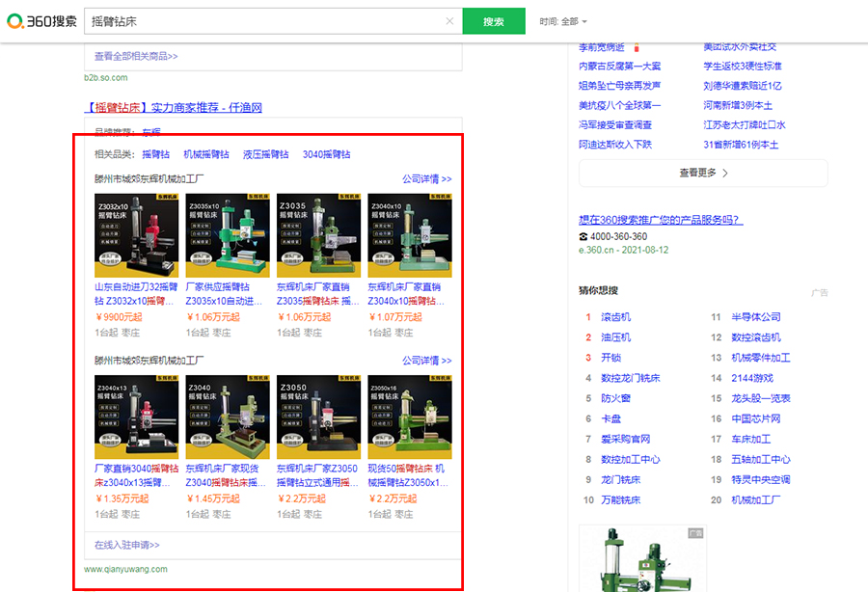Open the Z3032x10 摇臂钻床 product thumbnail
Image resolution: width=868 pixels, height=592 pixels.
click(x=136, y=235)
